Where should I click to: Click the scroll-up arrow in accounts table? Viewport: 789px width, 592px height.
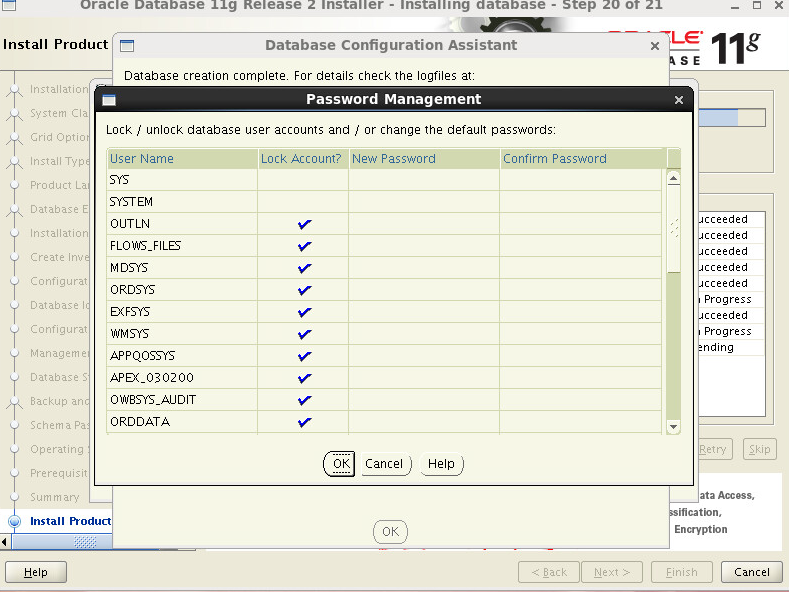pyautogui.click(x=674, y=178)
